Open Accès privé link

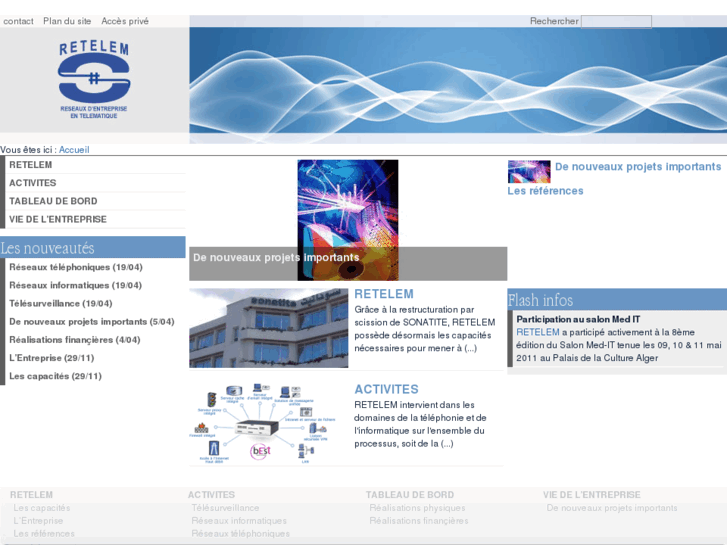pyautogui.click(x=125, y=21)
